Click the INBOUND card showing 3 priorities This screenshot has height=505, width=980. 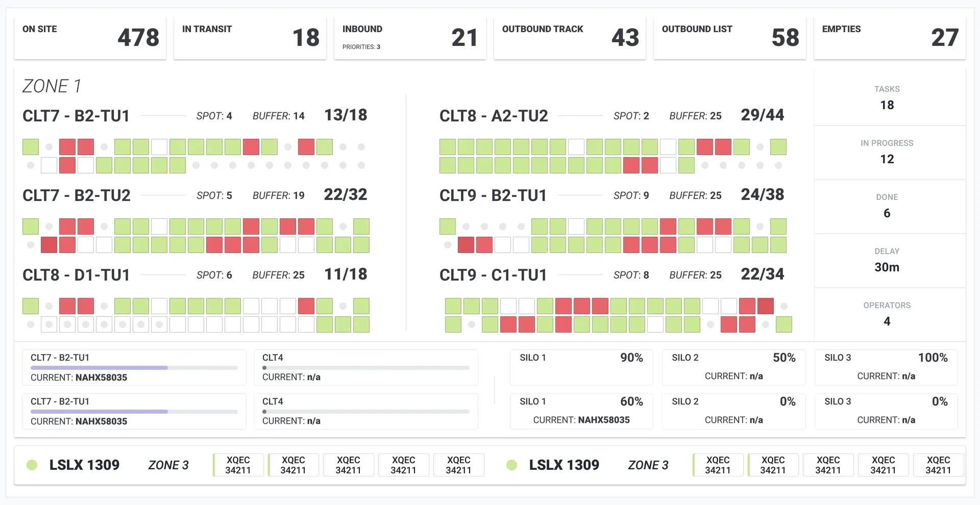coord(410,37)
